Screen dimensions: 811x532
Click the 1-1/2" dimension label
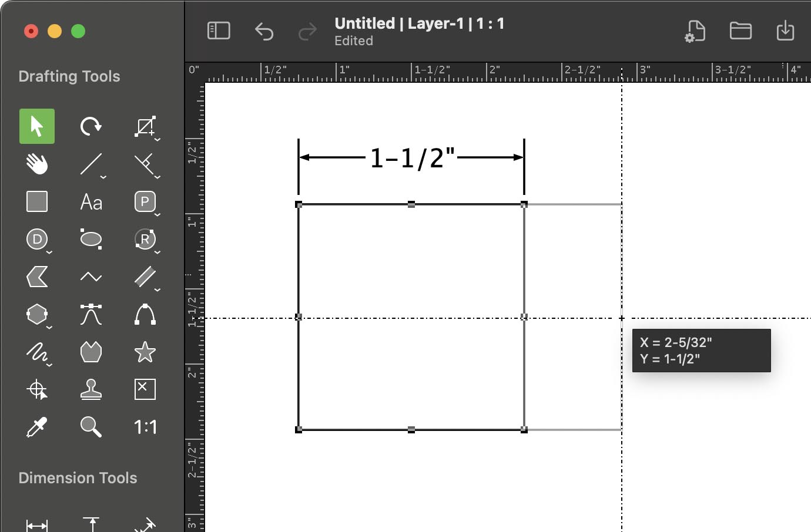(x=412, y=158)
